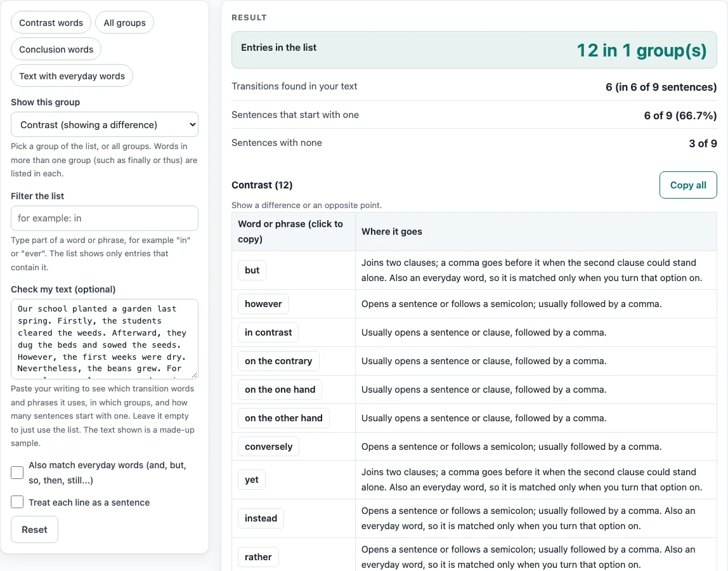
Task: Load the Conclusion words preset
Action: pos(56,49)
